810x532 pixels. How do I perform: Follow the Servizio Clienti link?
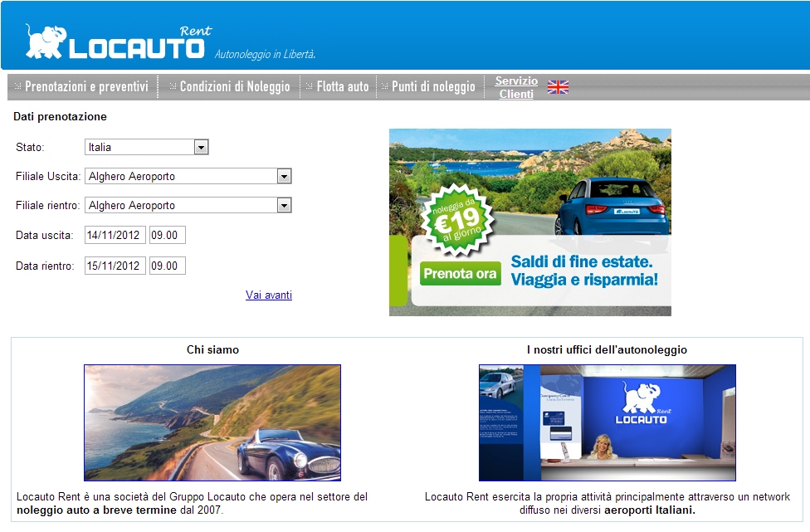(516, 87)
